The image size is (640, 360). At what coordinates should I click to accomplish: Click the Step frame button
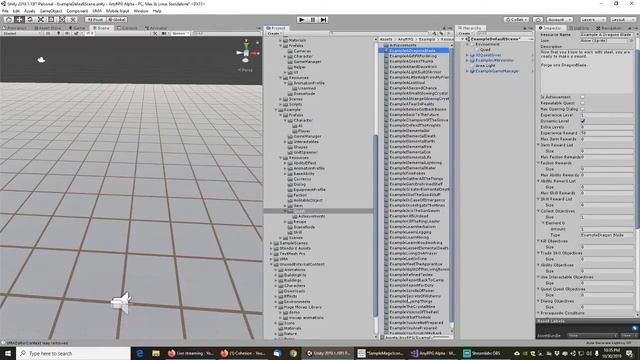(x=323, y=20)
